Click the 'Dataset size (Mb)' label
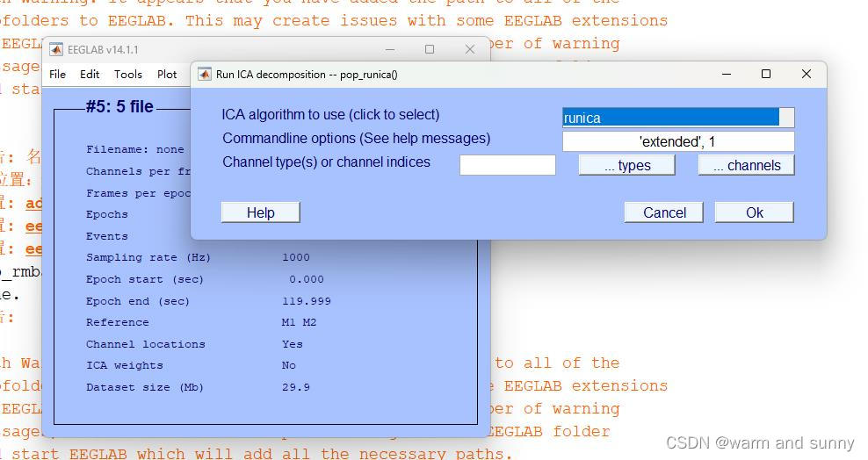Image resolution: width=868 pixels, height=460 pixels. point(145,387)
